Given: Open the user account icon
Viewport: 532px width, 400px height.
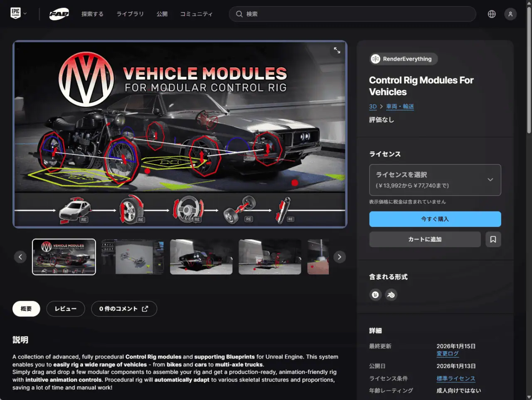Looking at the screenshot, I should pos(510,14).
